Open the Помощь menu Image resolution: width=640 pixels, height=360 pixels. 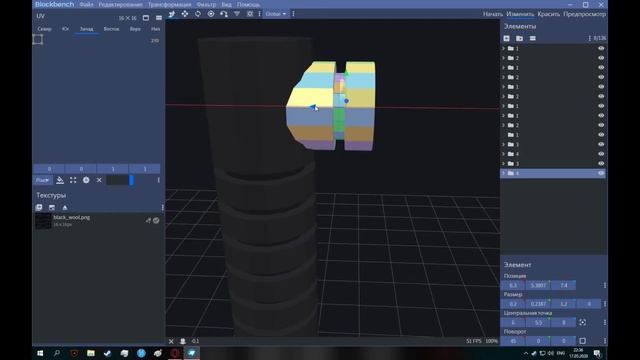[x=248, y=4]
